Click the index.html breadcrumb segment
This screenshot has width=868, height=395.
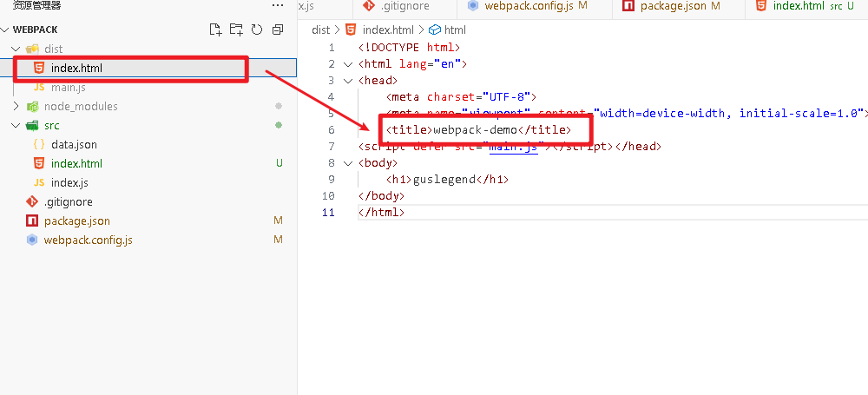coord(388,30)
